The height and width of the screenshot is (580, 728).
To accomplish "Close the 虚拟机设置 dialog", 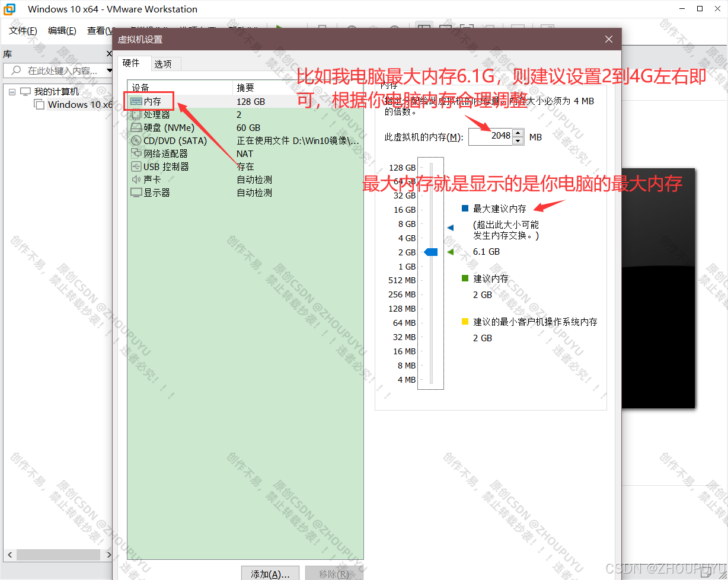I will (608, 39).
